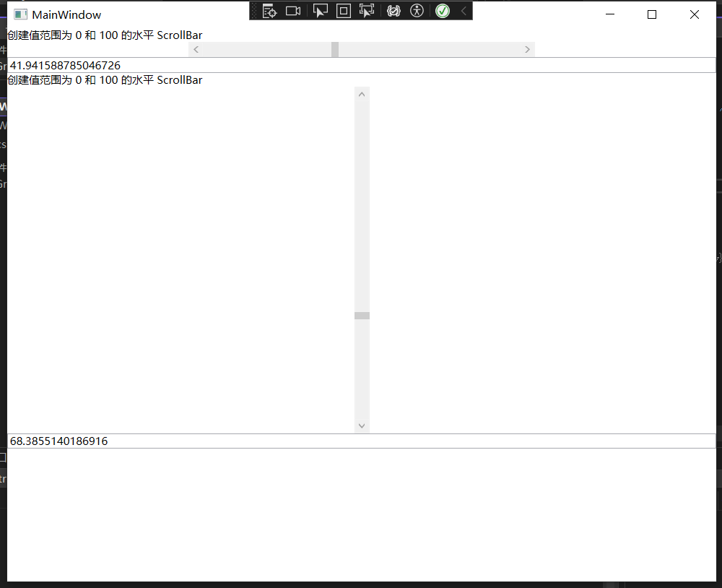Click the camera record debug toolbar icon
This screenshot has width=722, height=588.
pyautogui.click(x=293, y=11)
